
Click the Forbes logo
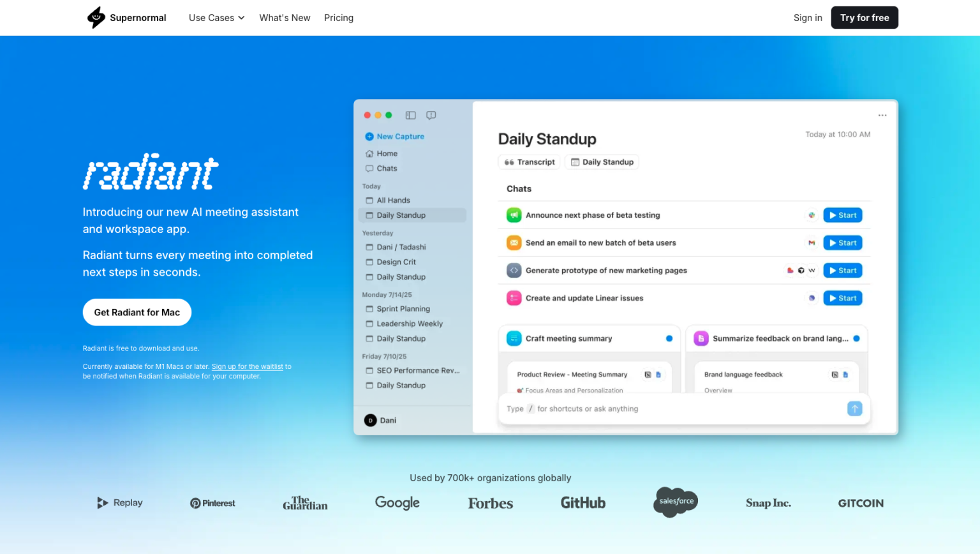491,504
